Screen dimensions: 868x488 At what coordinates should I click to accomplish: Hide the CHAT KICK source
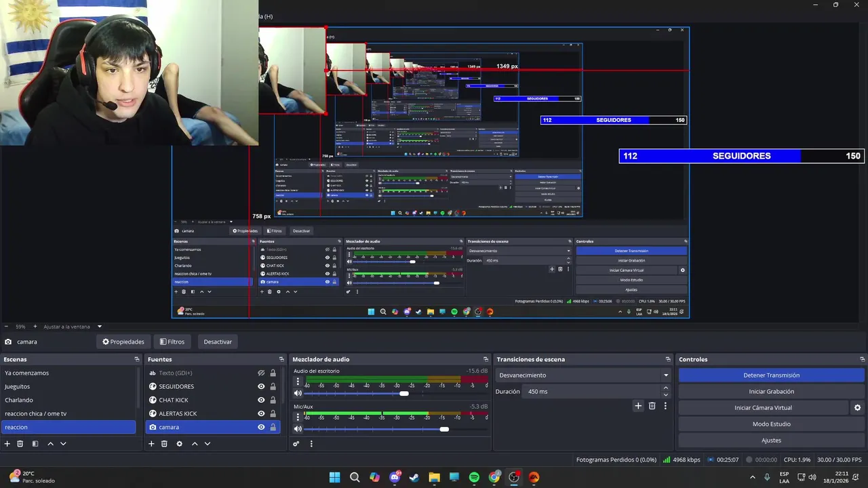point(261,400)
